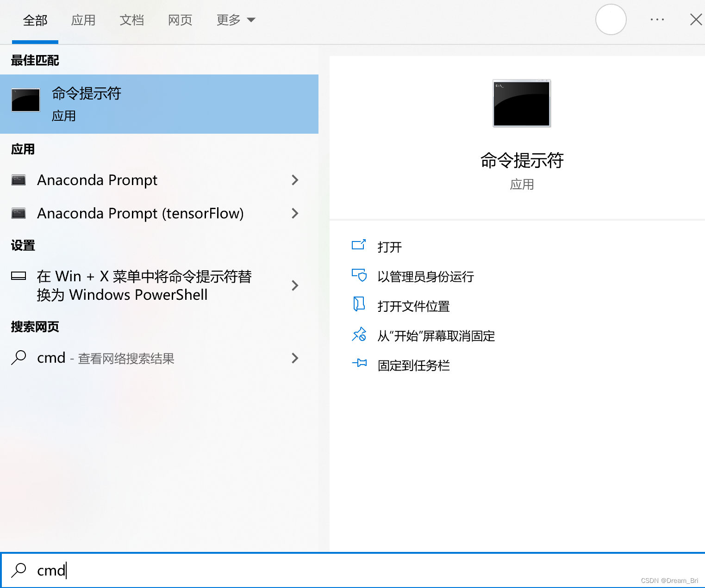Open the three-dot options menu
This screenshot has width=705, height=588.
coord(657,19)
